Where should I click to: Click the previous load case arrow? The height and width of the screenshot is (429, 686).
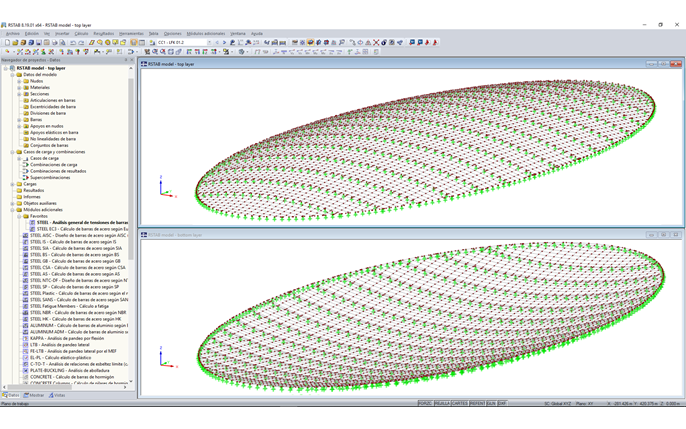point(217,42)
